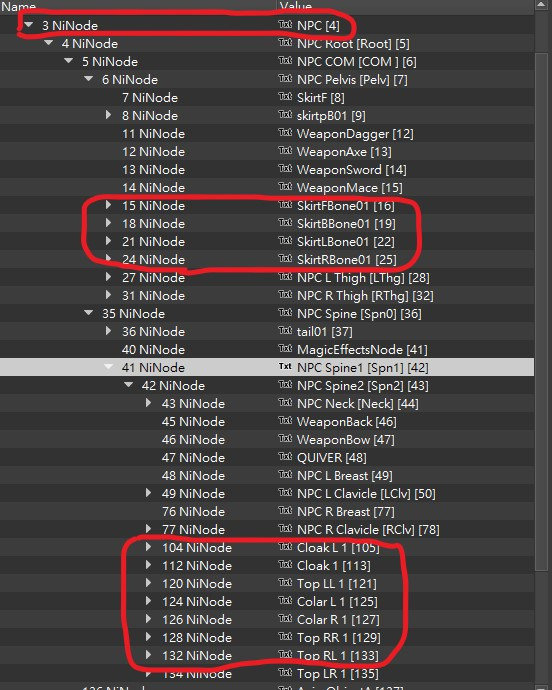Screen dimensions: 552x690
Task: Select the 12 NiNode row
Action: click(267, 151)
